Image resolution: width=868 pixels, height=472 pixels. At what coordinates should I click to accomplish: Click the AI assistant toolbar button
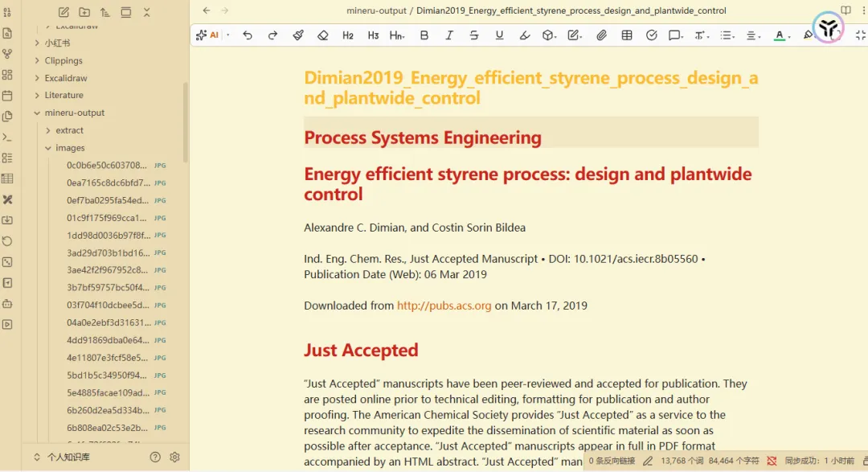pyautogui.click(x=208, y=35)
